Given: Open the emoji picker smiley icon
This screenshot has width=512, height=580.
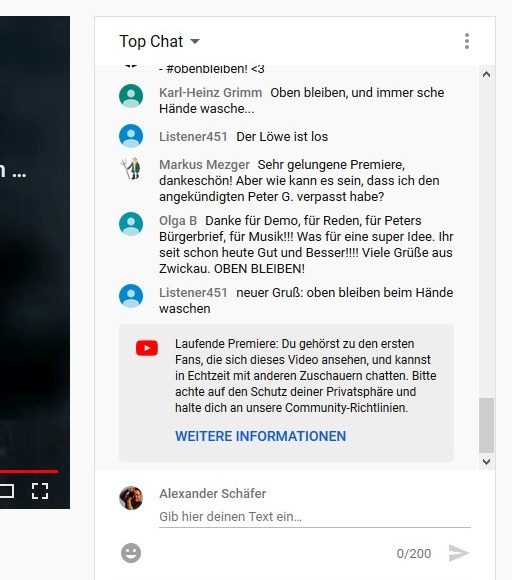Looking at the screenshot, I should tap(131, 553).
